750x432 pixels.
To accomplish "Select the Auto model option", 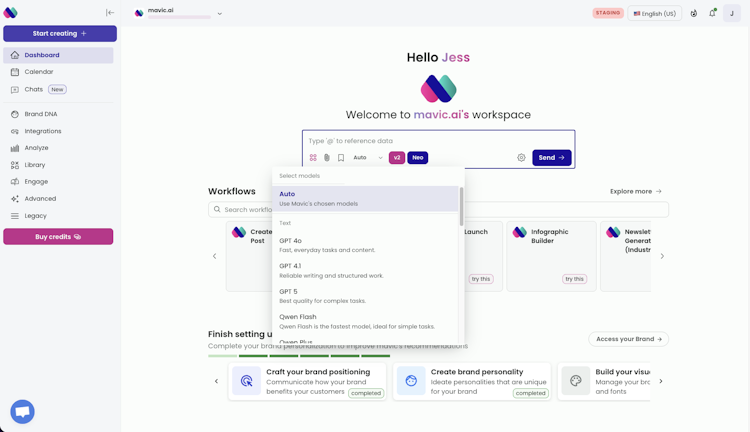I will click(365, 199).
